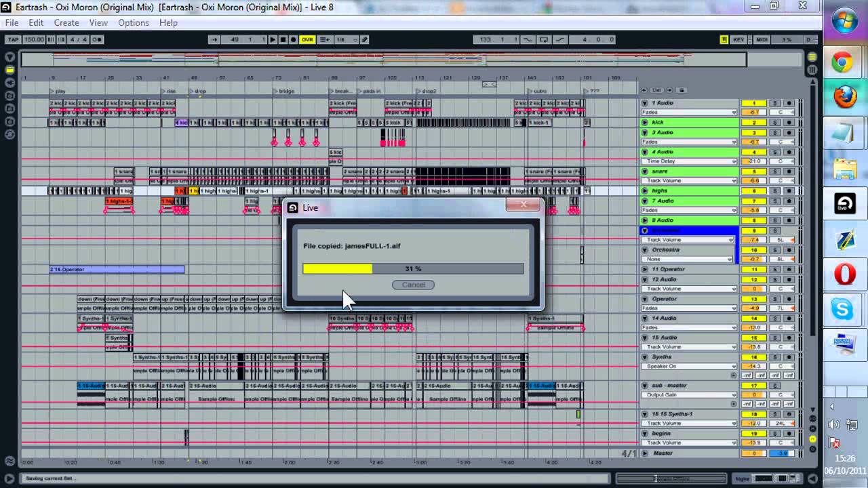This screenshot has height=488, width=868.
Task: Toggle track activator 1 on 1 Audio
Action: [753, 103]
